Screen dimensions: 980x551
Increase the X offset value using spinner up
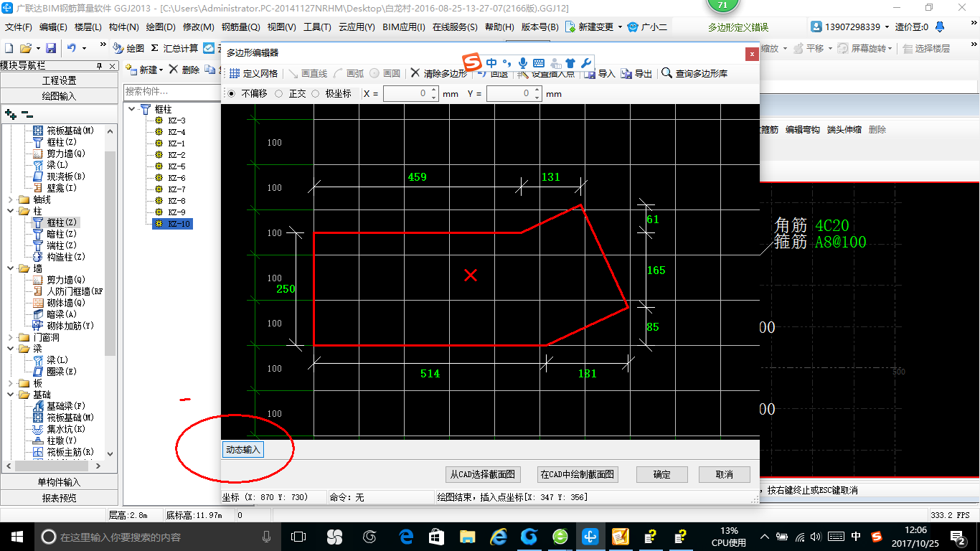pyautogui.click(x=434, y=90)
